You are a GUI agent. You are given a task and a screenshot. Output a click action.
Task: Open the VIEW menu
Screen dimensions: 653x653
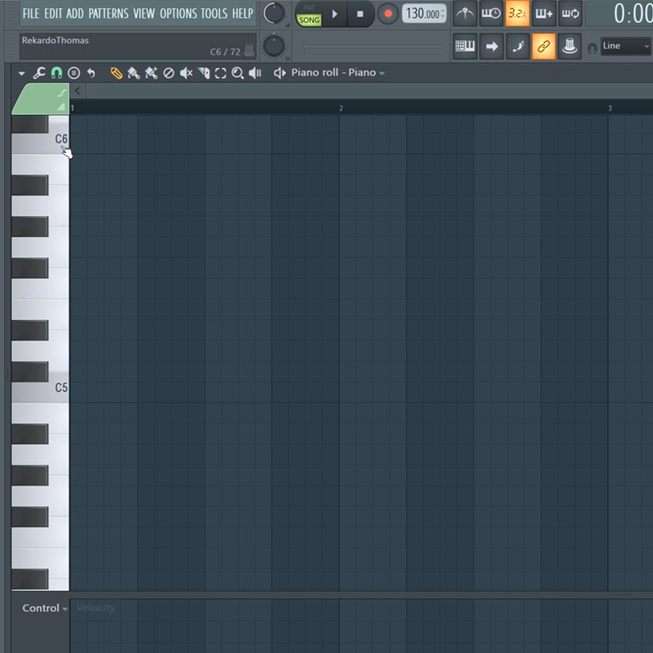pos(144,13)
